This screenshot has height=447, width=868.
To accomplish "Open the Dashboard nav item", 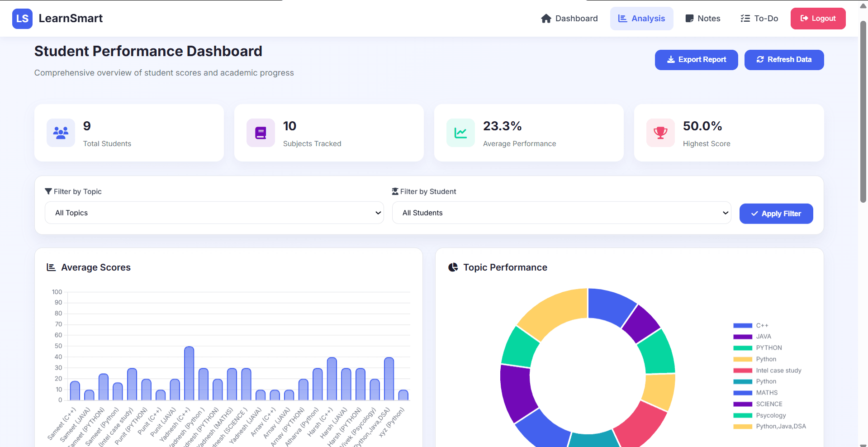I will click(x=569, y=19).
